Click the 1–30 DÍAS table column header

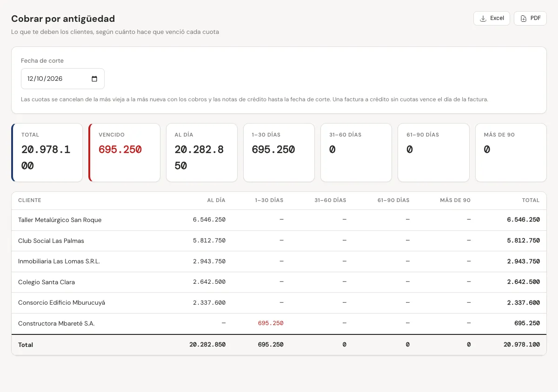point(269,201)
